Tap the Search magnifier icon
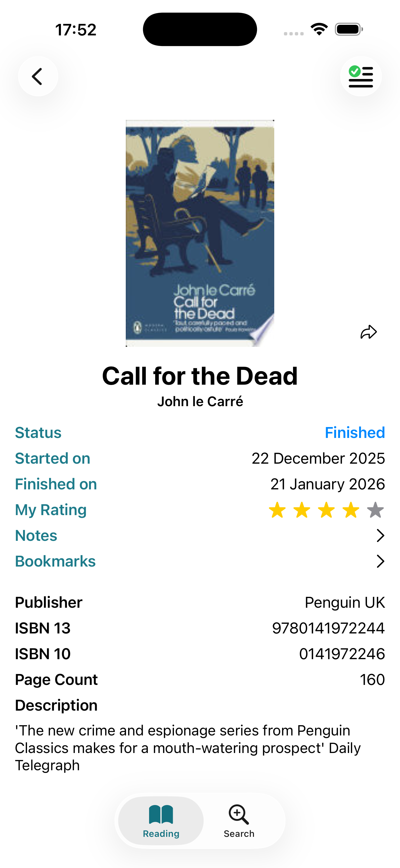 click(239, 814)
